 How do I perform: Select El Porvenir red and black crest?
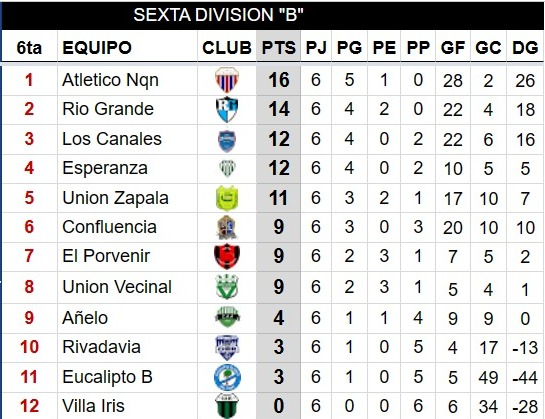pyautogui.click(x=227, y=256)
